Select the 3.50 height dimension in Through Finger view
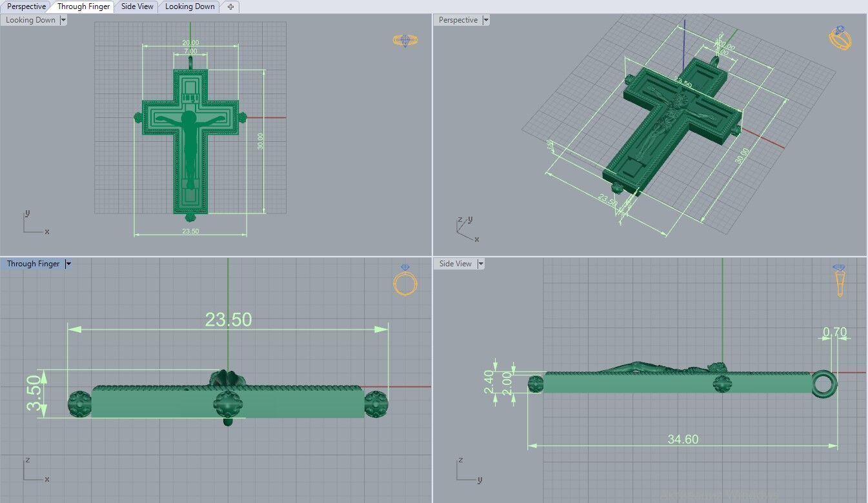This screenshot has width=868, height=503. point(33,393)
